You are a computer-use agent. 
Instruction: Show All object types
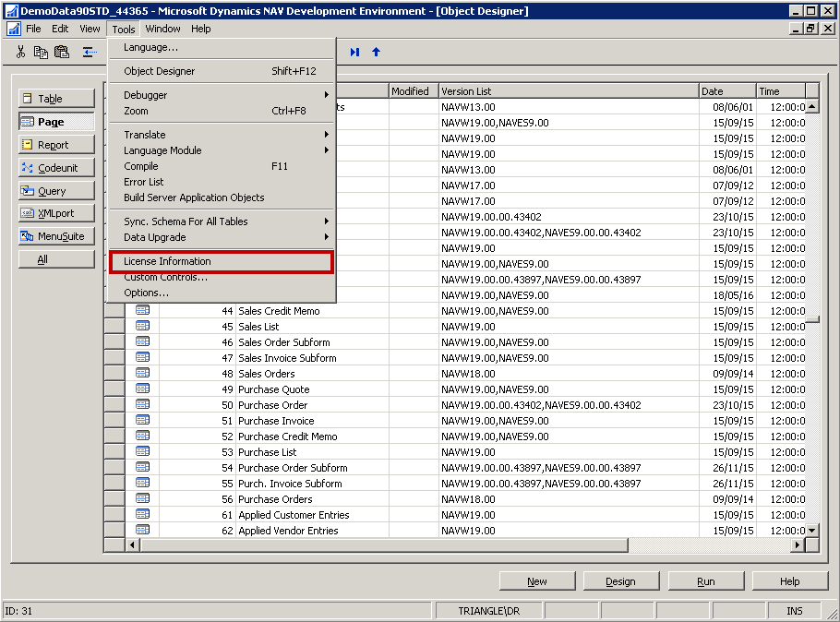[56, 260]
